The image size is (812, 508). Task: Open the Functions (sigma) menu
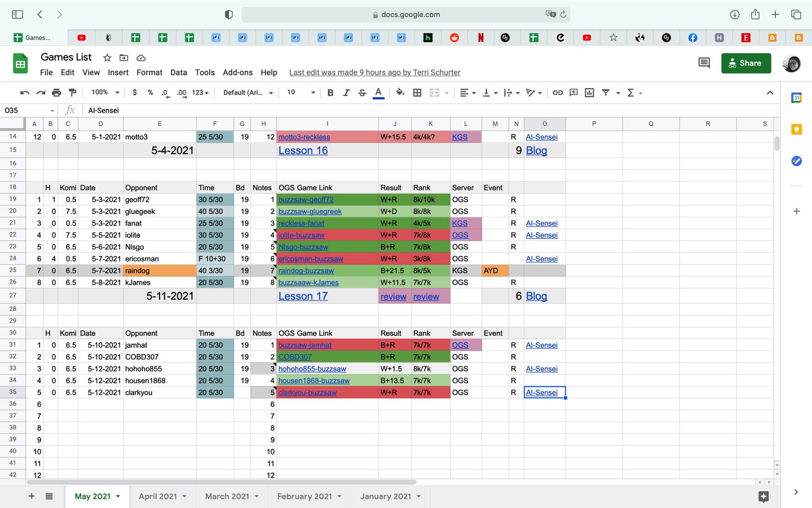tap(631, 93)
